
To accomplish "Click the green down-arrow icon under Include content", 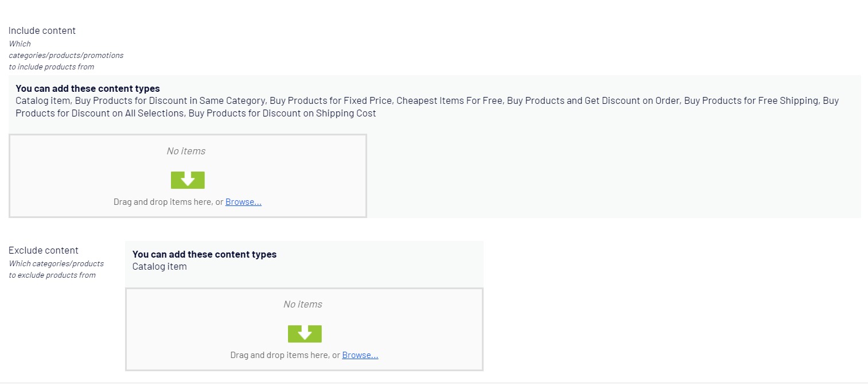I will click(188, 180).
